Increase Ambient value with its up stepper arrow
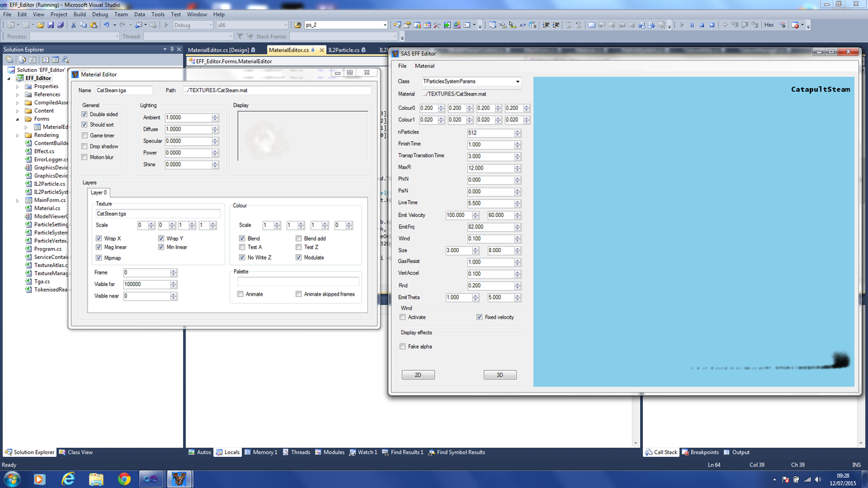The image size is (868, 488). click(215, 115)
